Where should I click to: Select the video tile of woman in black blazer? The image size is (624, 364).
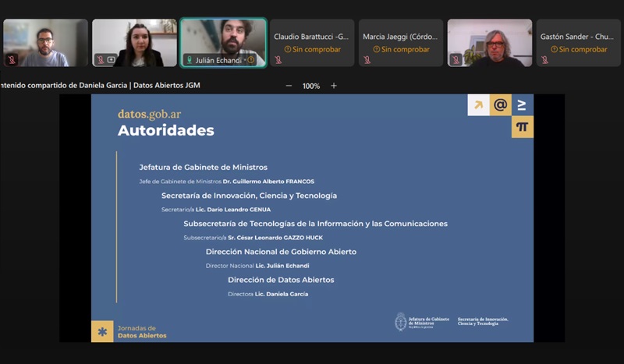coord(134,43)
